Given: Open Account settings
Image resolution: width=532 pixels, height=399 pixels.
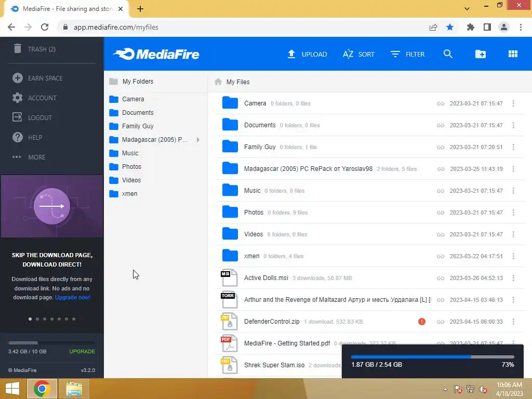Looking at the screenshot, I should coord(34,98).
